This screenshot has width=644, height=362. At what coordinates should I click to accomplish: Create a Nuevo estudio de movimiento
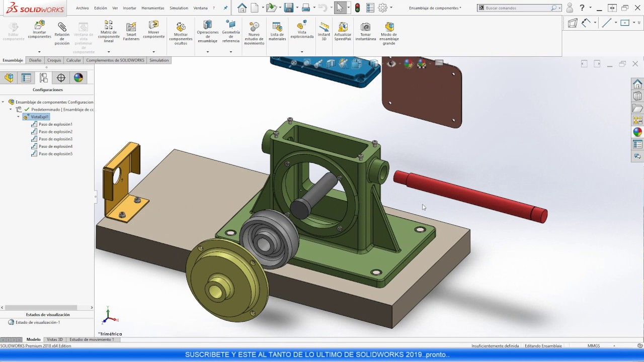point(254,31)
